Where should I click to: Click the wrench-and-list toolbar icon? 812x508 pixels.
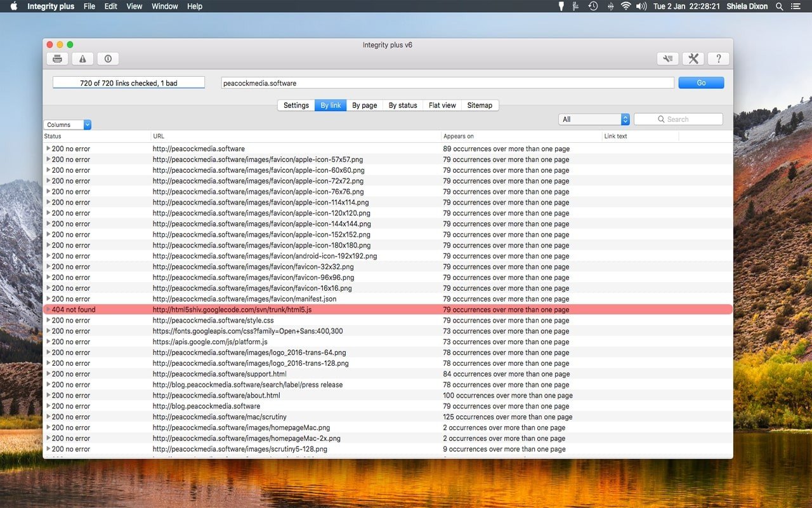coord(667,59)
